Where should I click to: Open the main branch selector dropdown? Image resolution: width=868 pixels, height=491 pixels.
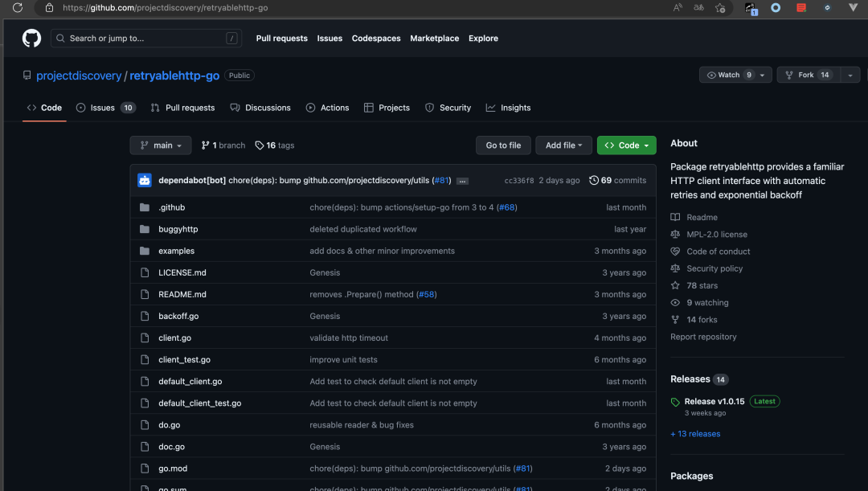pyautogui.click(x=161, y=145)
